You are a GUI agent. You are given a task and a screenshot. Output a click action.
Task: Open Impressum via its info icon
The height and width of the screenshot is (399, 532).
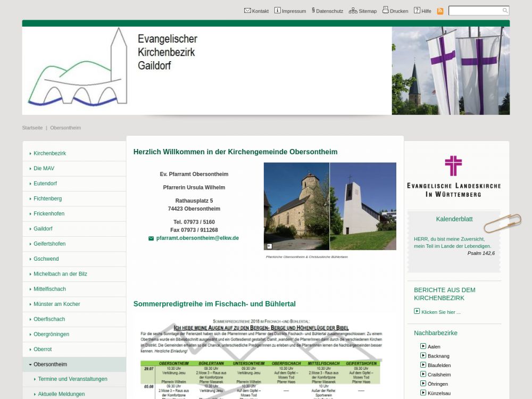[x=277, y=10]
